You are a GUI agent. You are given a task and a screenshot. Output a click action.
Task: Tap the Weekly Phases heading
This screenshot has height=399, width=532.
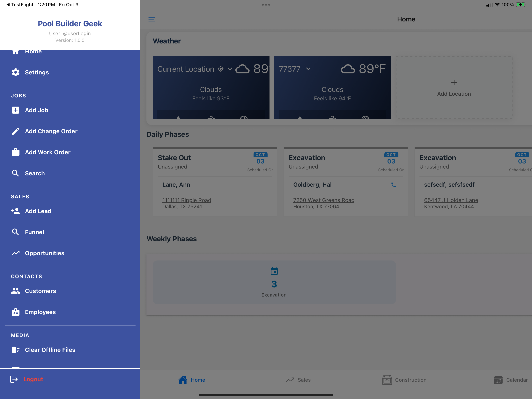coord(172,239)
